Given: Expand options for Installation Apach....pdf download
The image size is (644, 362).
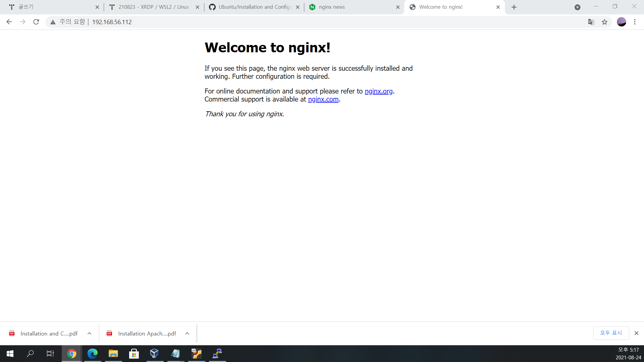Looking at the screenshot, I should click(x=187, y=334).
